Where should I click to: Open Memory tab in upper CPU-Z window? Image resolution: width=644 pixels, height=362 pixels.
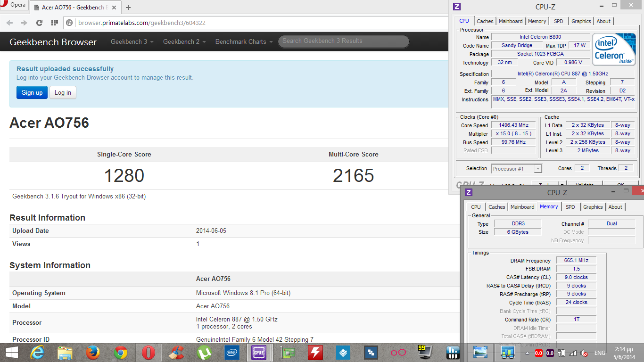point(537,21)
